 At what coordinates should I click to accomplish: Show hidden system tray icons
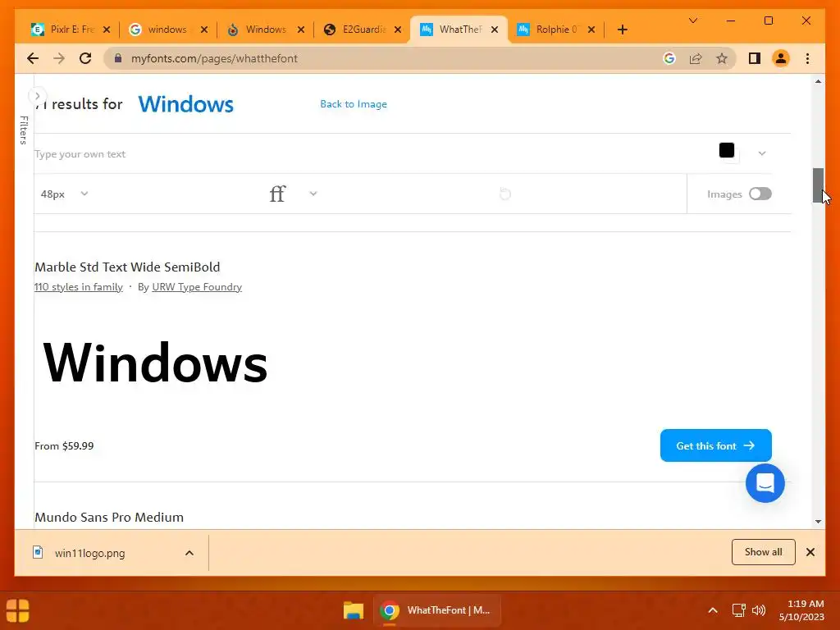coord(713,610)
